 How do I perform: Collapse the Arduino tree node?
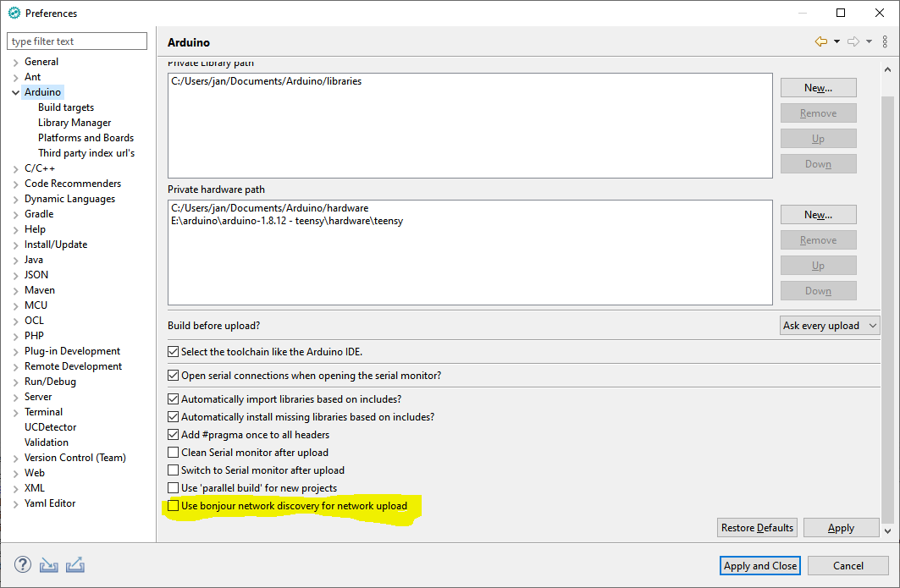click(x=14, y=91)
